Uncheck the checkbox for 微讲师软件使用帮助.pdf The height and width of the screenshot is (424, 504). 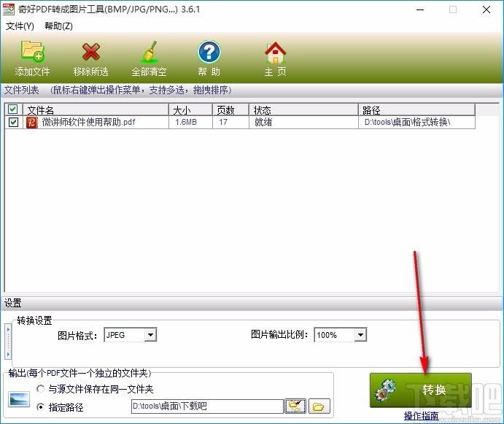(x=13, y=123)
